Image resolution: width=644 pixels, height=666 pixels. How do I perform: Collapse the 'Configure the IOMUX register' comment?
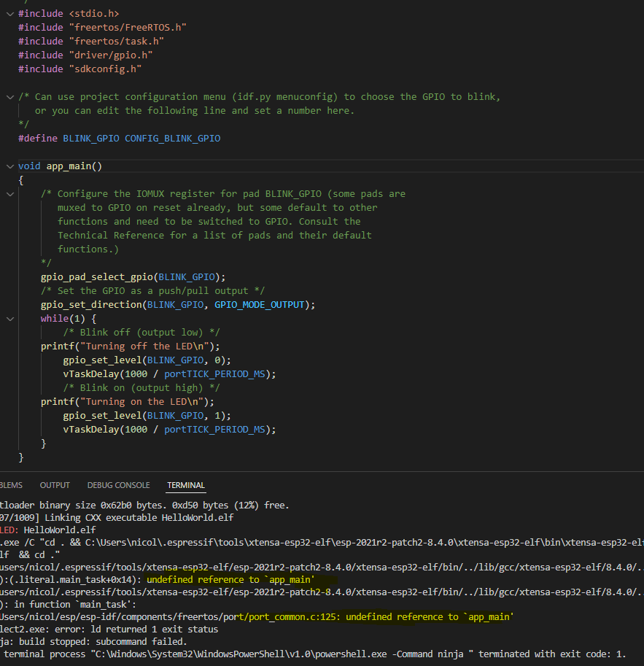click(10, 194)
